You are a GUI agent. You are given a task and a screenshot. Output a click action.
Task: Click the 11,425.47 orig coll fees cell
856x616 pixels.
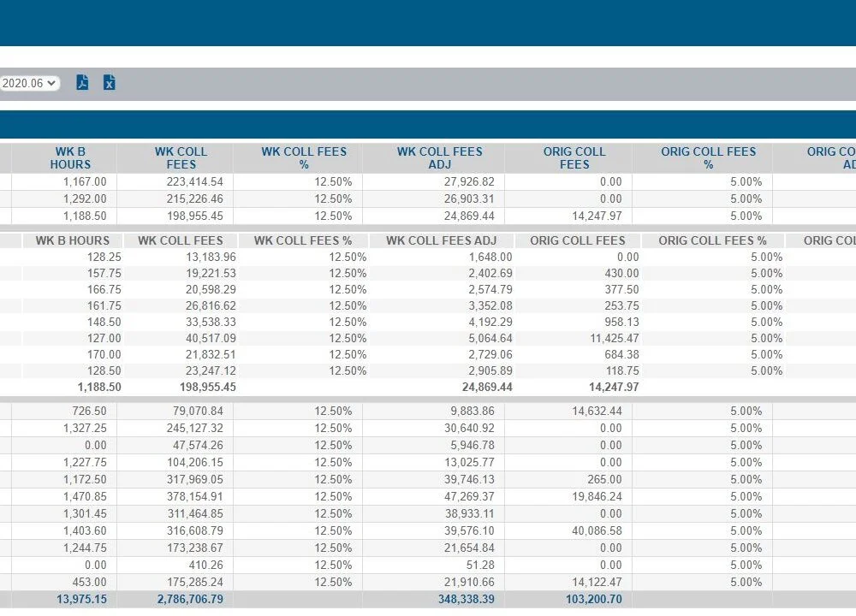pos(614,338)
